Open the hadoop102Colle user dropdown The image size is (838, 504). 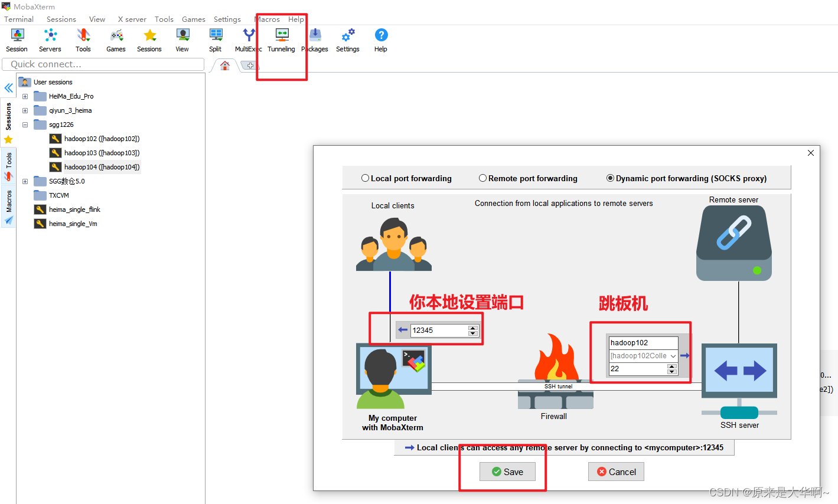673,356
